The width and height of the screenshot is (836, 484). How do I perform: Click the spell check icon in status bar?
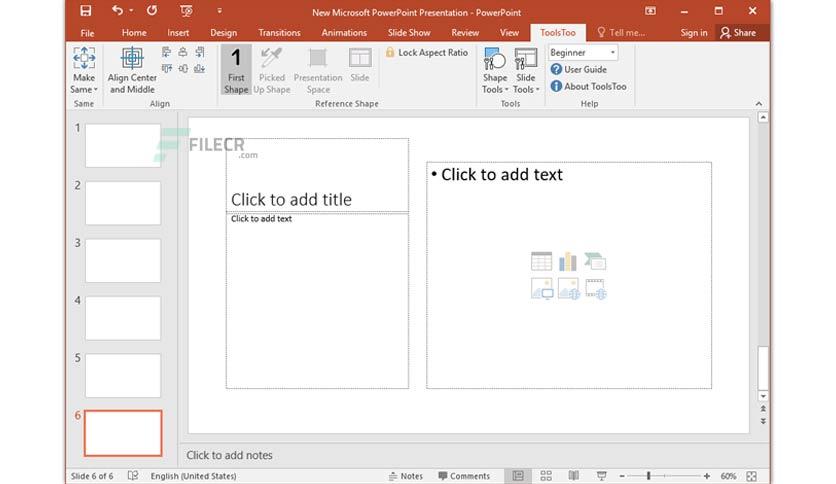(x=133, y=475)
